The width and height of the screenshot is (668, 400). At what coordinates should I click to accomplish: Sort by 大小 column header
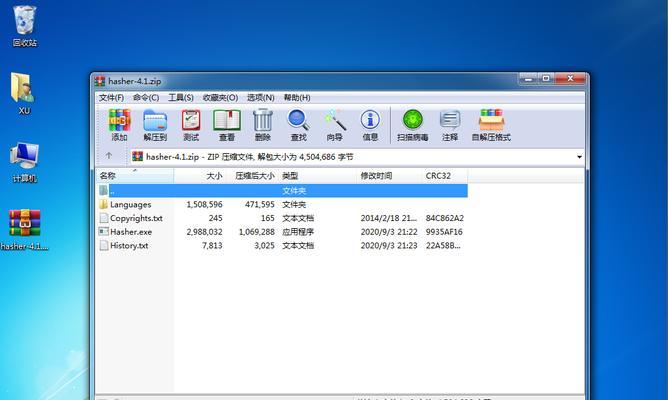point(200,176)
